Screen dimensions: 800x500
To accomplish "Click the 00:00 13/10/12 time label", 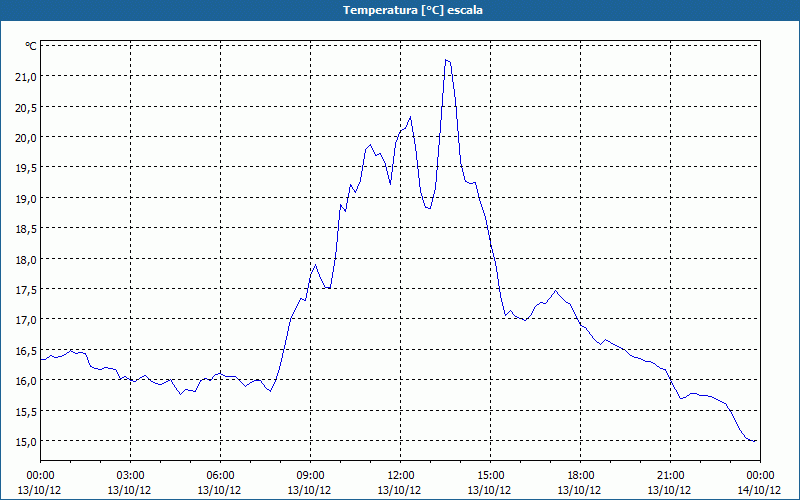I will 39,483.
